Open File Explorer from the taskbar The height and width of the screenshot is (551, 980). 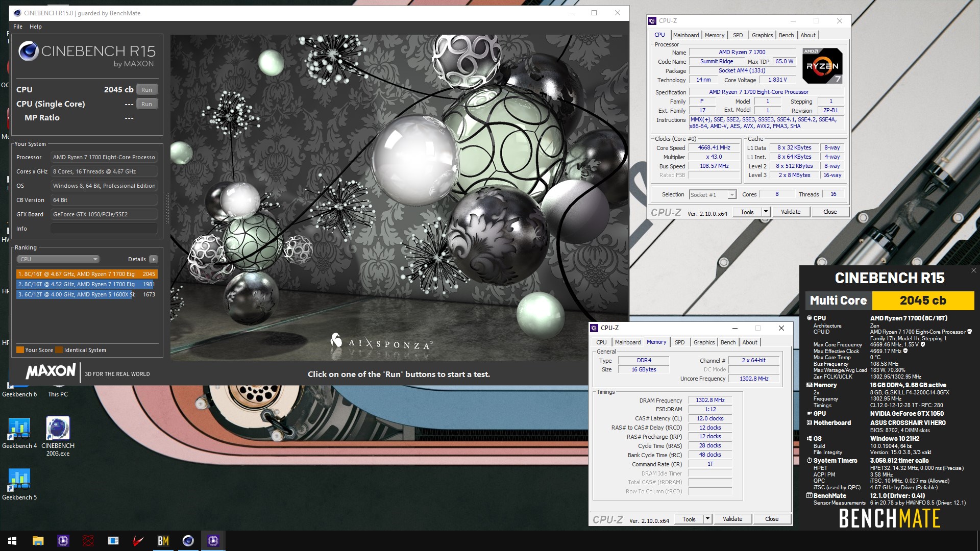38,541
